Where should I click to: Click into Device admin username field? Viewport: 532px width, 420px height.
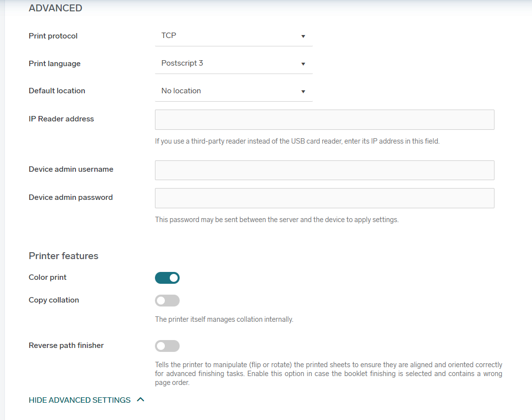(x=324, y=170)
